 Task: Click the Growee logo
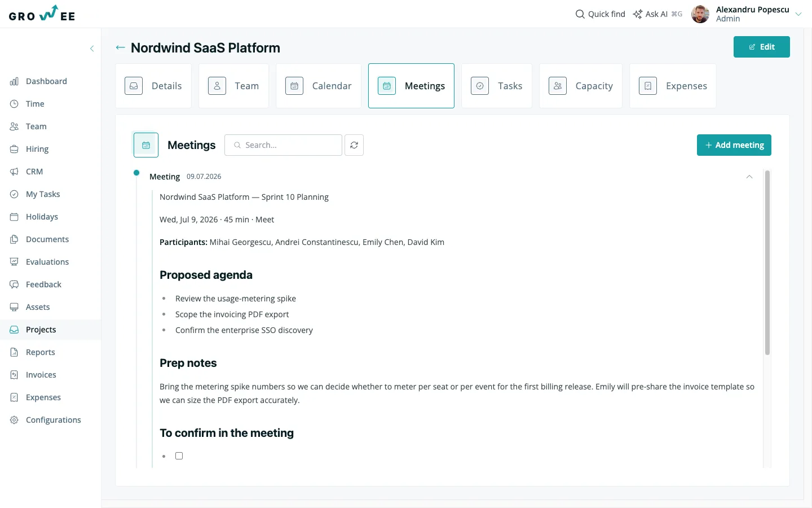point(42,14)
